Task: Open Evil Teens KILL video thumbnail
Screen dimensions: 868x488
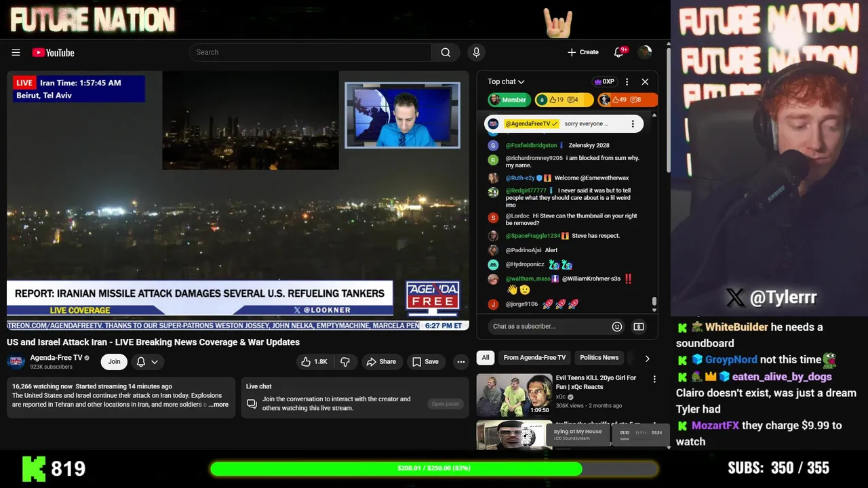Action: (513, 395)
